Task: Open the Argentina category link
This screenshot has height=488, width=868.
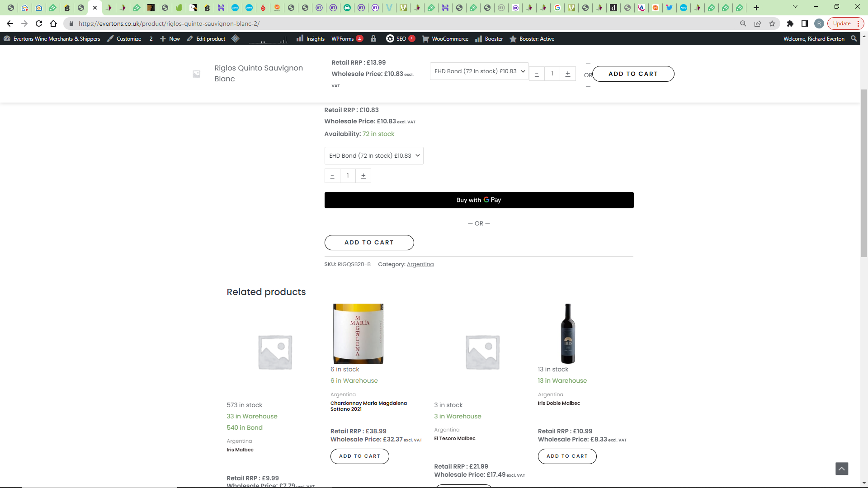Action: coord(420,264)
